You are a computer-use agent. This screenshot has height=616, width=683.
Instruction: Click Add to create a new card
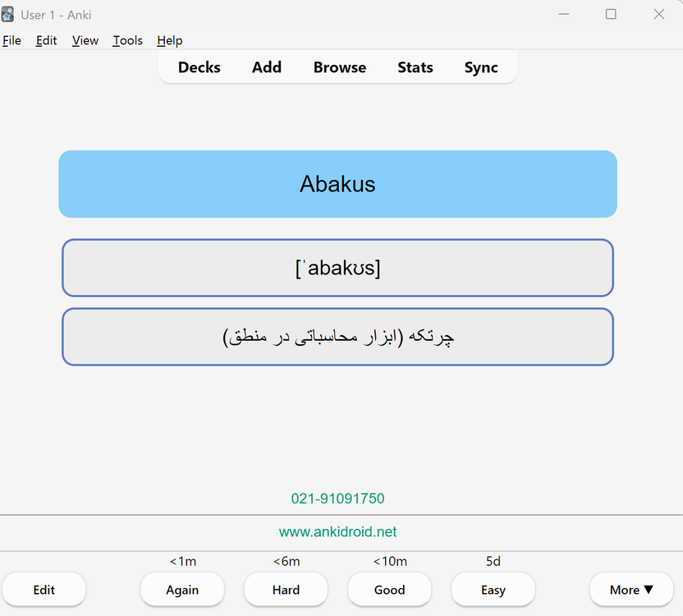coord(267,67)
